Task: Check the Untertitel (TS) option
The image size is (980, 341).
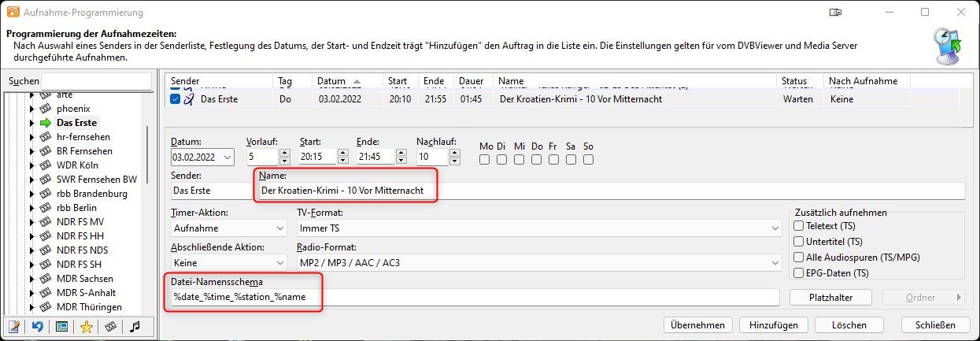Action: click(x=799, y=242)
